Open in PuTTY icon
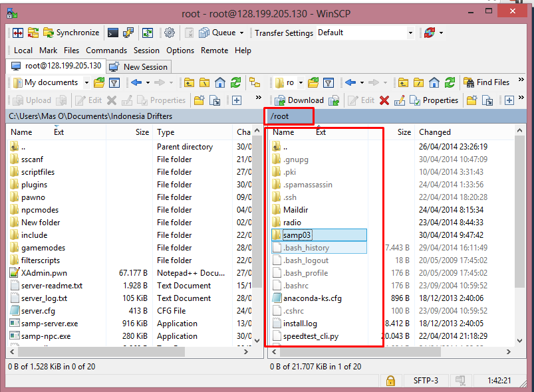The image size is (534, 392). pos(128,33)
